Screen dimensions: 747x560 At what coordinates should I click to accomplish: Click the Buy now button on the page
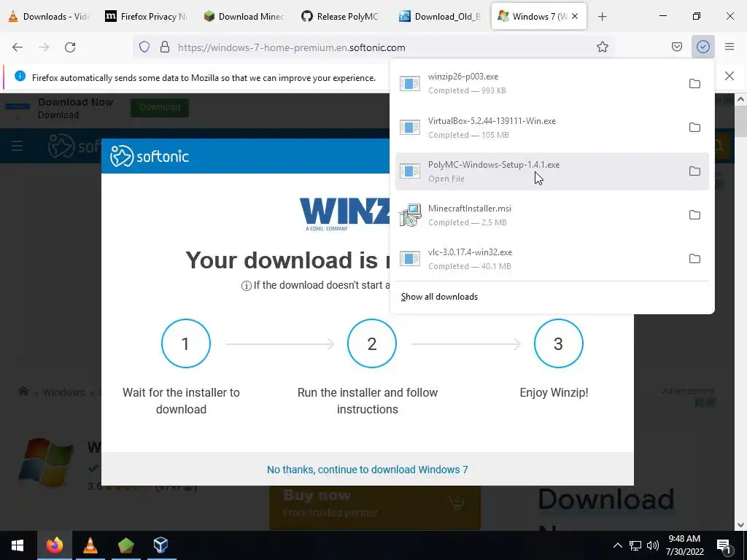pyautogui.click(x=375, y=507)
